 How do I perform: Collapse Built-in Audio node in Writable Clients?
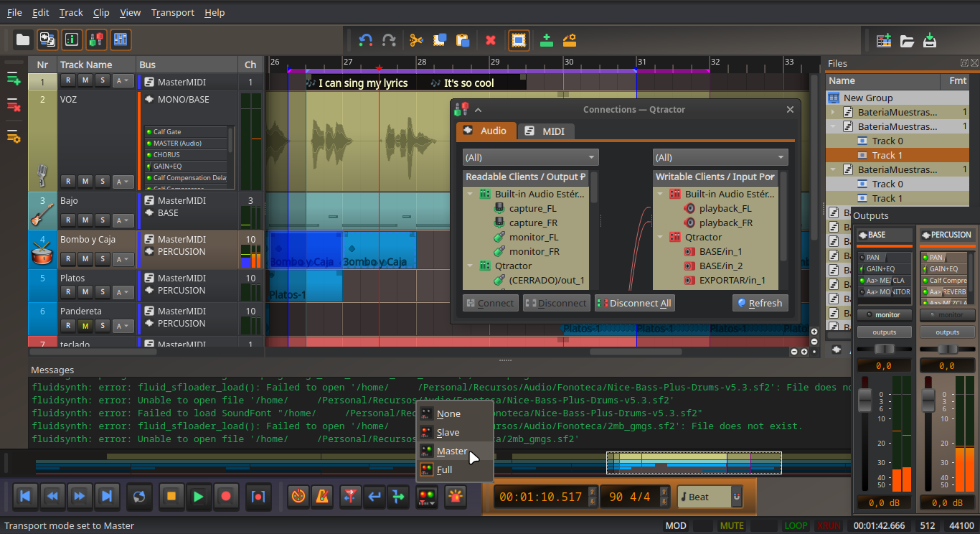click(x=660, y=195)
